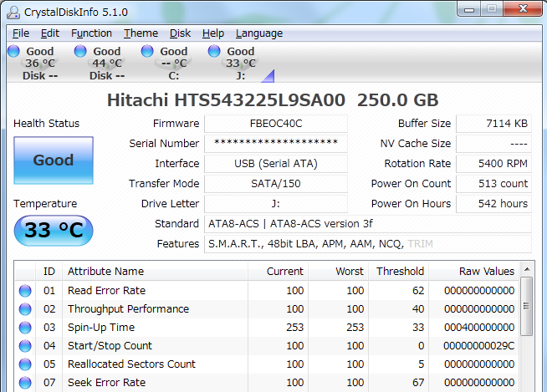547x392 pixels.
Task: Open the Edit menu
Action: pyautogui.click(x=50, y=33)
